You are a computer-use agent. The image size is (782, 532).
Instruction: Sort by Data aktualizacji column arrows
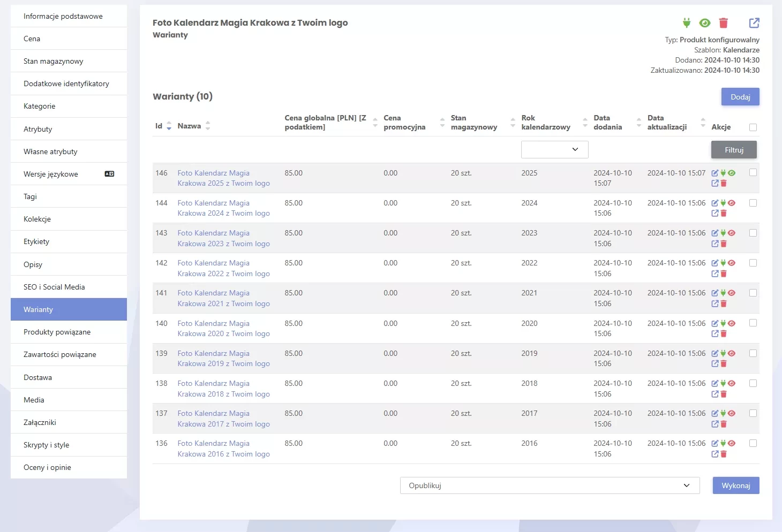703,123
